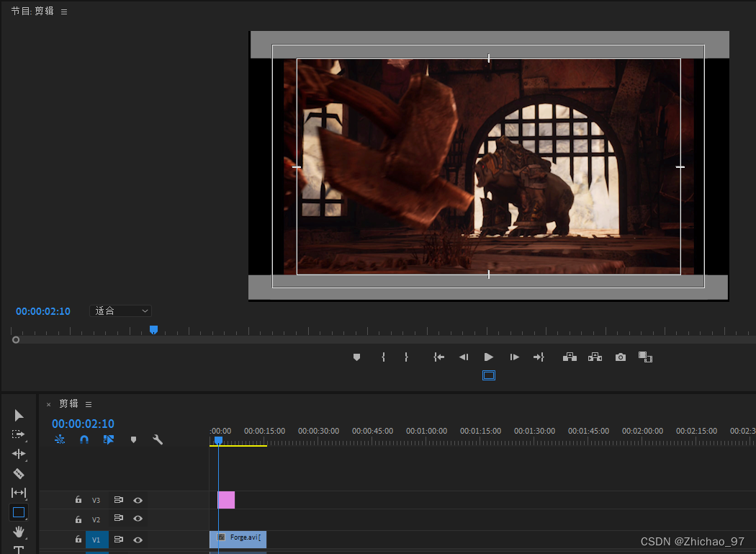
Task: Toggle V3 track lock
Action: click(78, 500)
